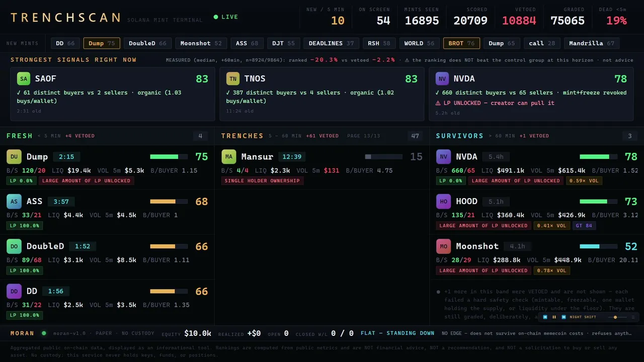This screenshot has width=644, height=362.
Task: Select the RSH 58 mint chip
Action: pos(379,43)
